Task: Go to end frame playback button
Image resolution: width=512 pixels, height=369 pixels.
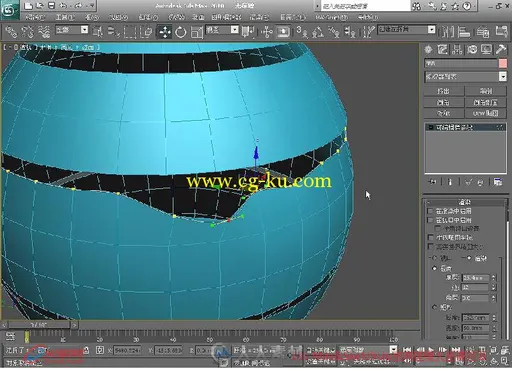Action: [x=456, y=350]
